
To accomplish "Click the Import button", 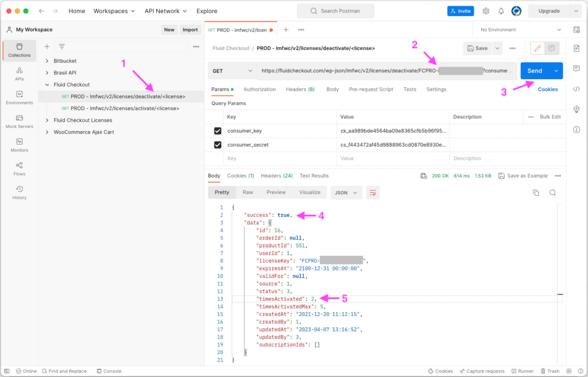I will click(x=190, y=30).
